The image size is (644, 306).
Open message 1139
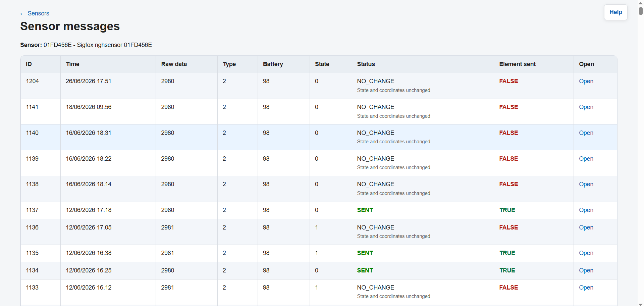586,159
